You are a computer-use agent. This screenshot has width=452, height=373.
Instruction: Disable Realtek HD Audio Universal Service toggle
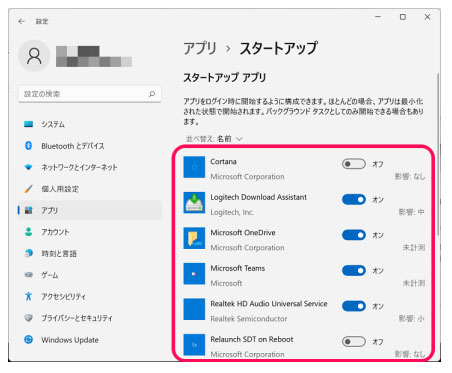[354, 306]
